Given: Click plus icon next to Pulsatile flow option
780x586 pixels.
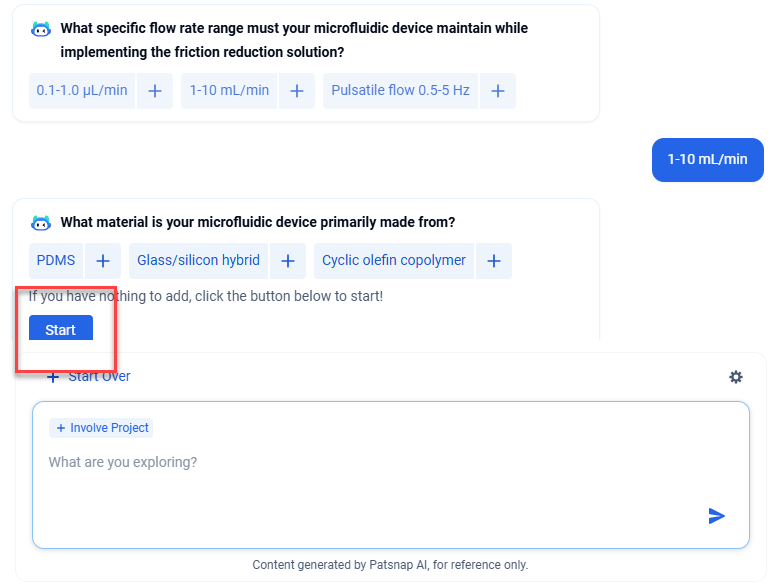Looking at the screenshot, I should (x=498, y=91).
